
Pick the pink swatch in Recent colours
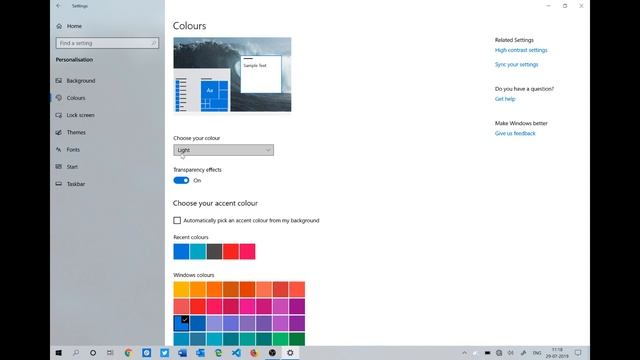(247, 251)
